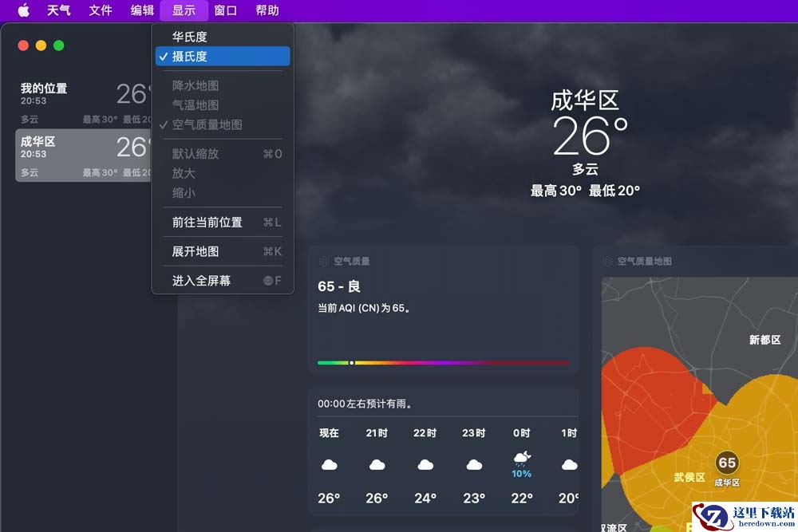Select 展开地图 menu entry
Viewport: 798px width, 532px height.
tap(223, 251)
